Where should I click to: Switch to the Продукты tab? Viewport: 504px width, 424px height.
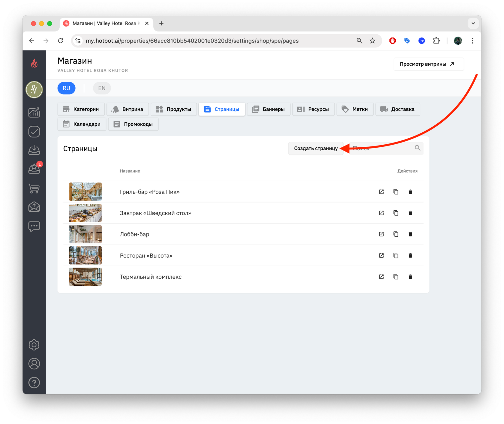pyautogui.click(x=174, y=109)
